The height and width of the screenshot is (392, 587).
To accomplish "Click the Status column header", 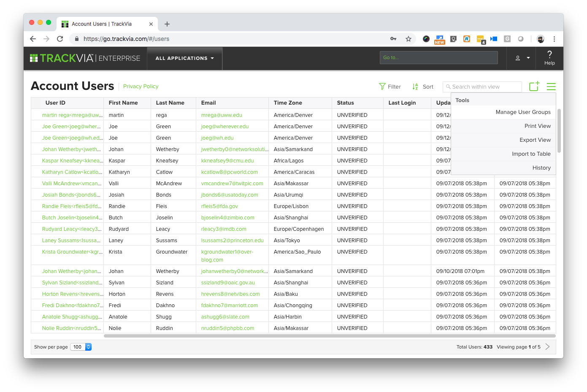I will click(345, 103).
